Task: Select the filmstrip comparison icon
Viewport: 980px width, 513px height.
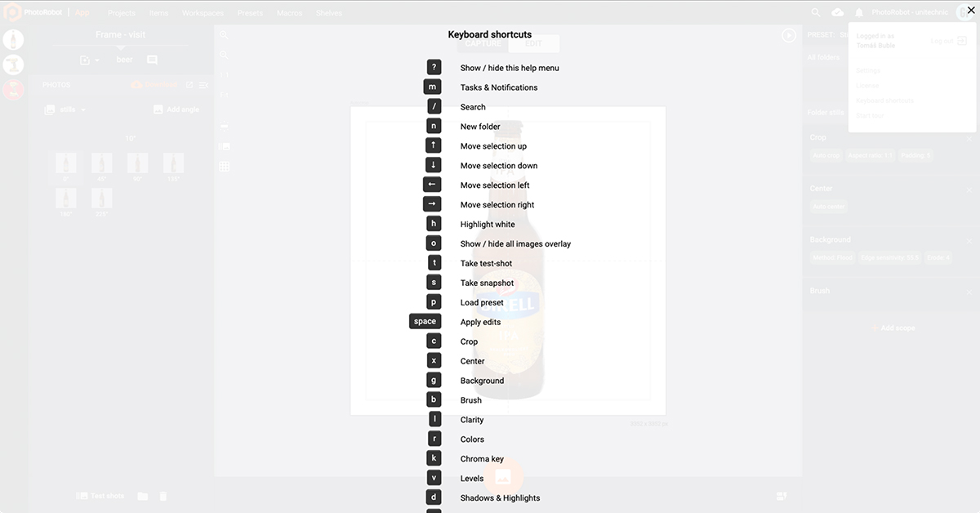Action: tap(225, 146)
